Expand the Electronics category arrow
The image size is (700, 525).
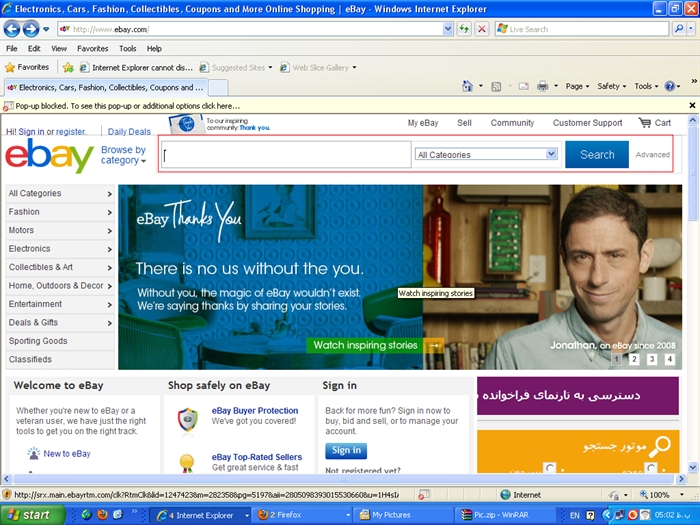point(109,250)
